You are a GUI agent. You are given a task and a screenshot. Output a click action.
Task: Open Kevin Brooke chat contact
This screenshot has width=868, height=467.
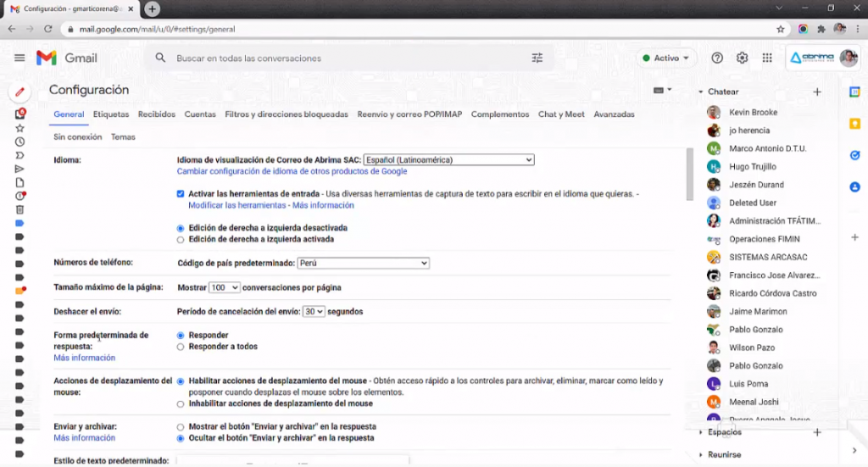753,112
